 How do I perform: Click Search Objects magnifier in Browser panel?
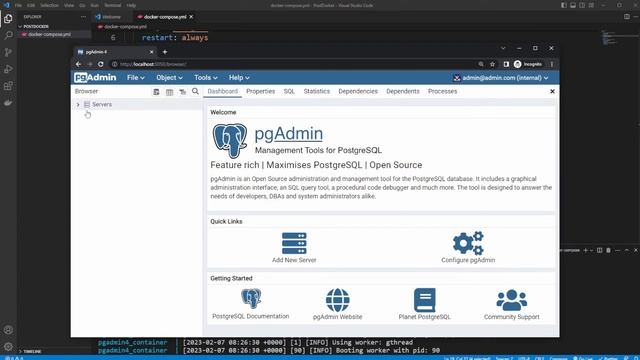[x=196, y=91]
